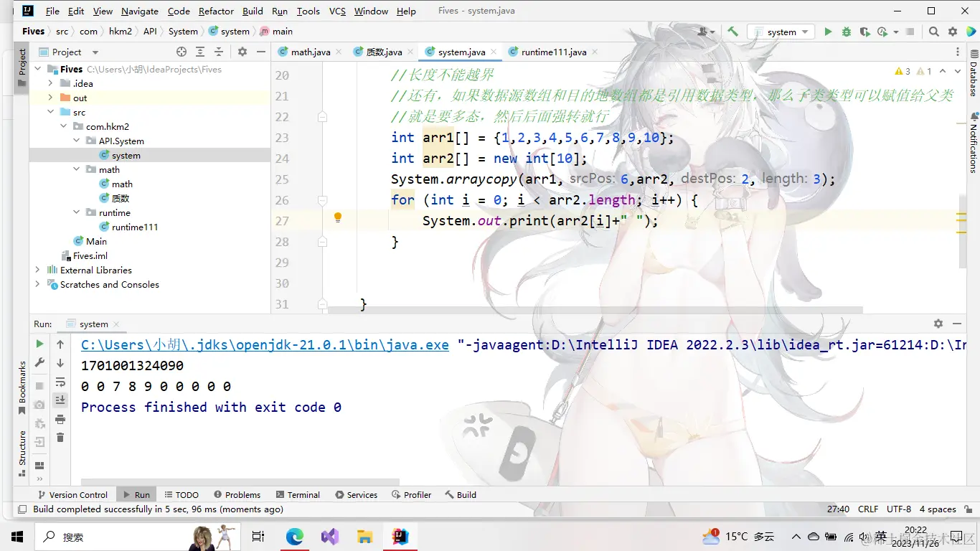Open the Navigate menu
This screenshot has height=551, width=980.
click(140, 11)
